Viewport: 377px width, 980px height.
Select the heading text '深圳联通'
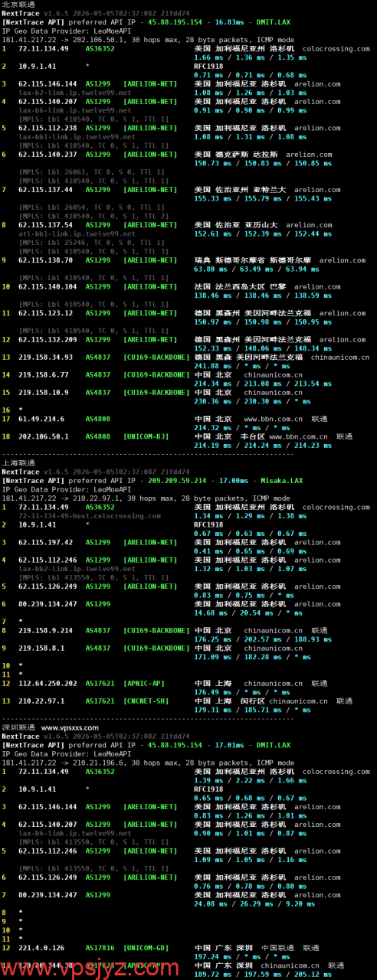pos(18,727)
